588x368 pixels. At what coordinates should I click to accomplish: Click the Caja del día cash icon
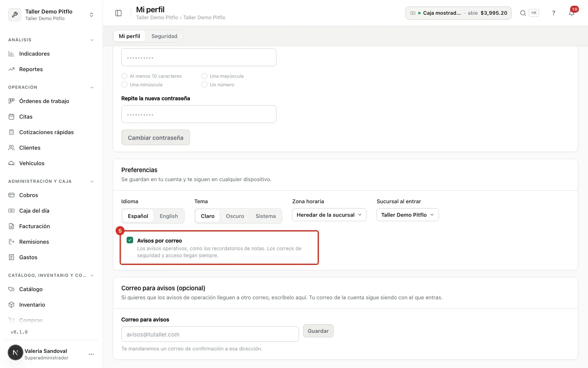click(11, 211)
